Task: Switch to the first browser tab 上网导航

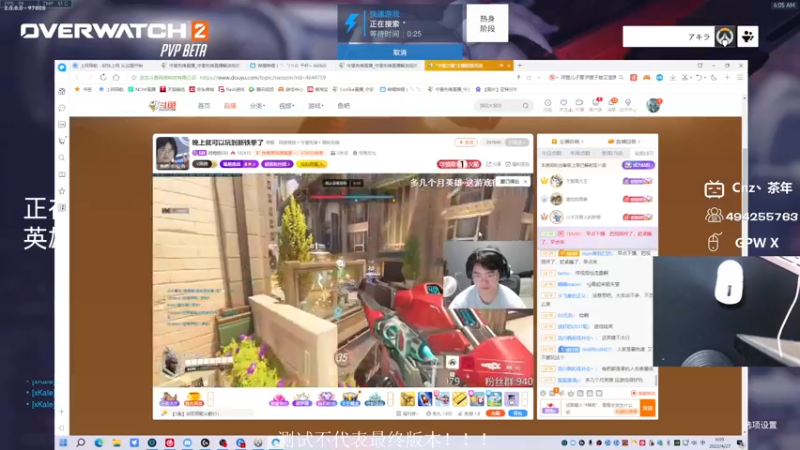Action: click(111, 65)
